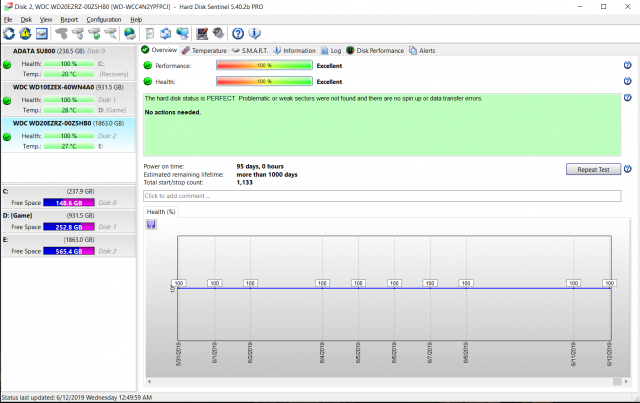Click the comment input field
Screen dimensions: 640x403
(381, 196)
